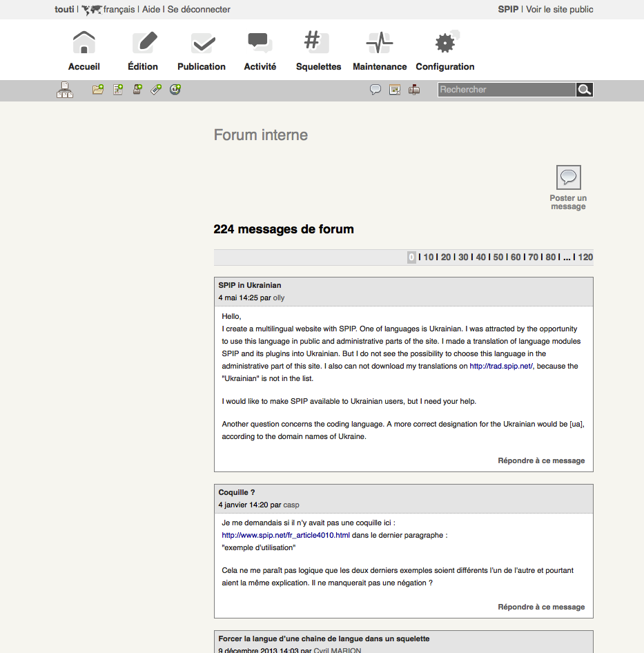
Task: Go to the Publication section
Action: pos(202,52)
